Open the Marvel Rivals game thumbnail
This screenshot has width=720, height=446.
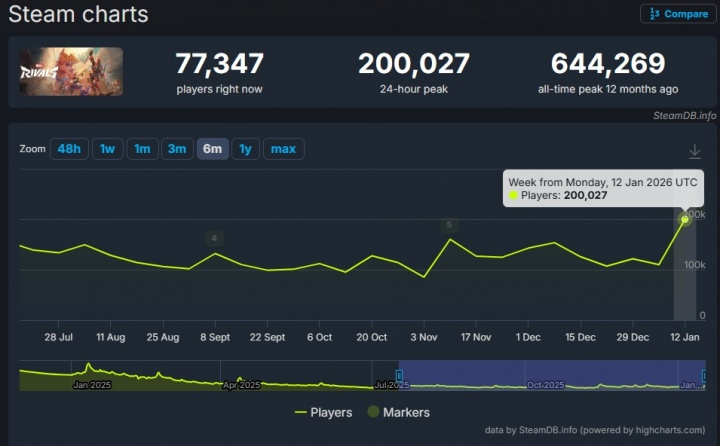click(x=71, y=71)
